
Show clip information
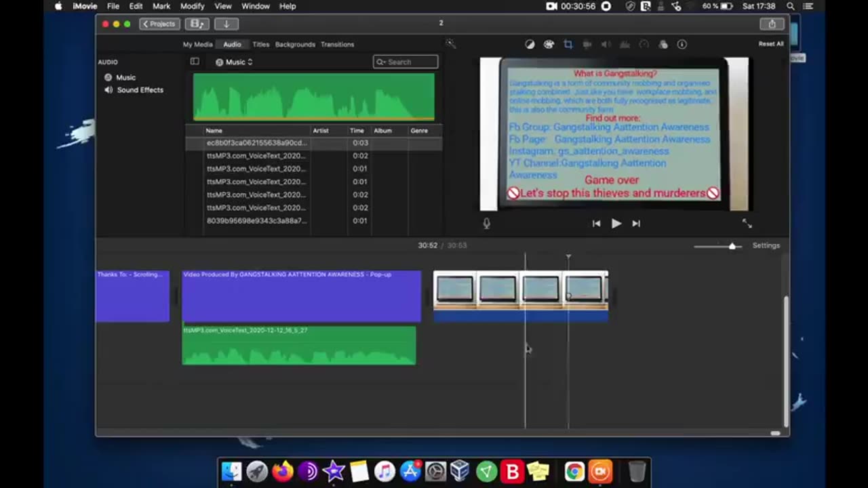point(682,44)
